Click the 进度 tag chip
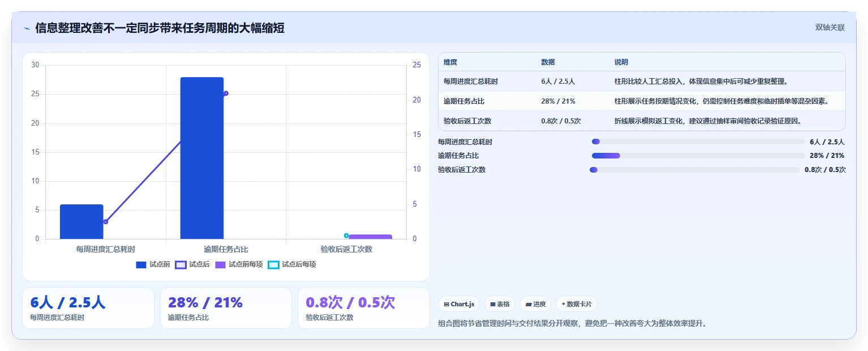The height and width of the screenshot is (351, 868). coord(535,304)
